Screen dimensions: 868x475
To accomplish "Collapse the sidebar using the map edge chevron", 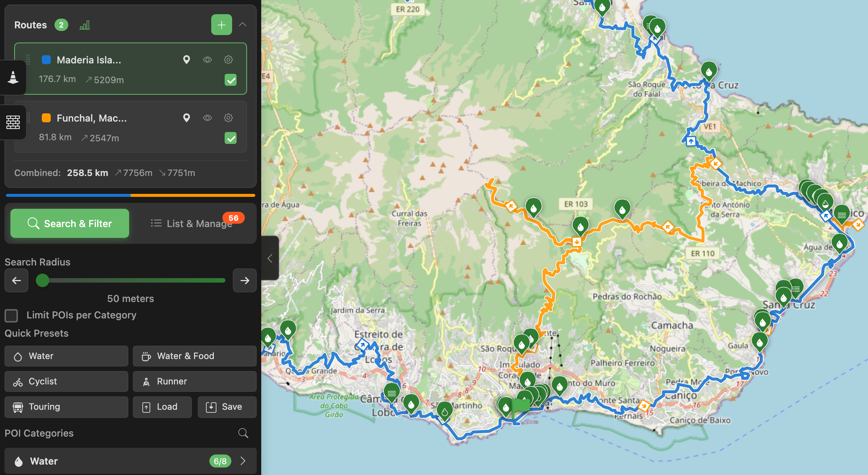I will tap(270, 258).
